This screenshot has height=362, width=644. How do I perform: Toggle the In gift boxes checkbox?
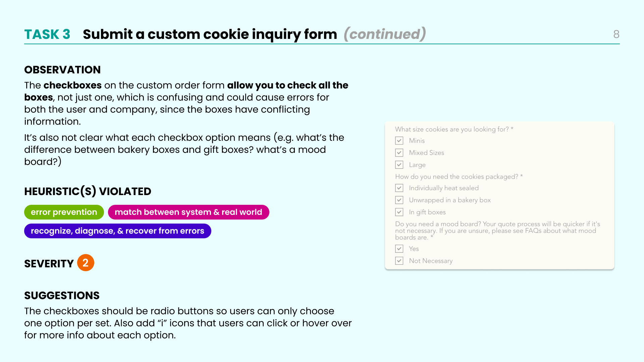click(399, 212)
